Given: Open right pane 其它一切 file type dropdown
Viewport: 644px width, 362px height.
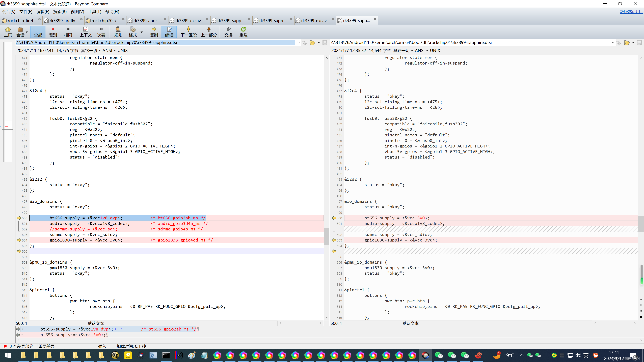Looking at the screenshot, I should point(403,50).
